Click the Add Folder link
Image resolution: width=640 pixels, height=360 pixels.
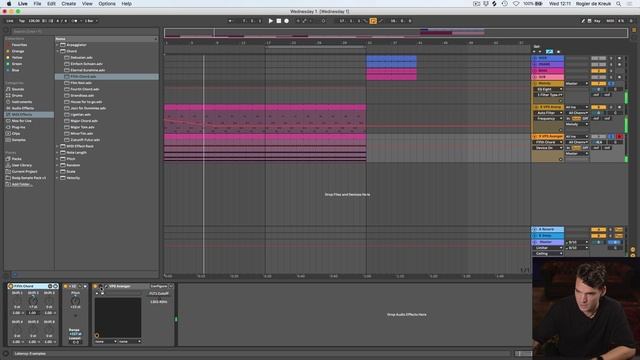22,184
